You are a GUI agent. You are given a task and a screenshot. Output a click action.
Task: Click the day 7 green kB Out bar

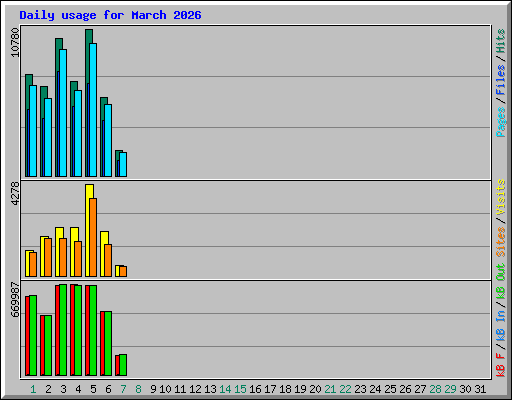tap(123, 365)
